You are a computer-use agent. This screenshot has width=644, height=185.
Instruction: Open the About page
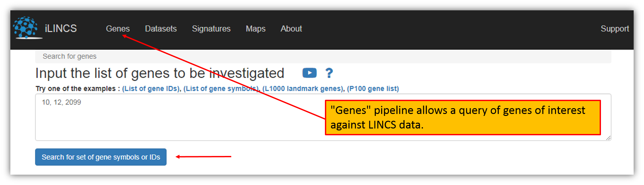(x=291, y=29)
